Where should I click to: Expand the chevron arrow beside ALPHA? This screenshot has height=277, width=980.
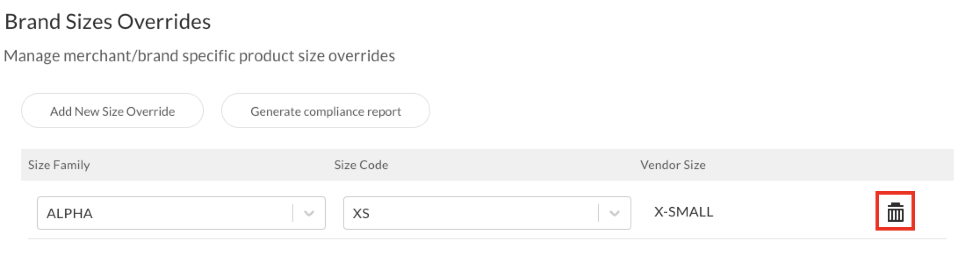309,213
